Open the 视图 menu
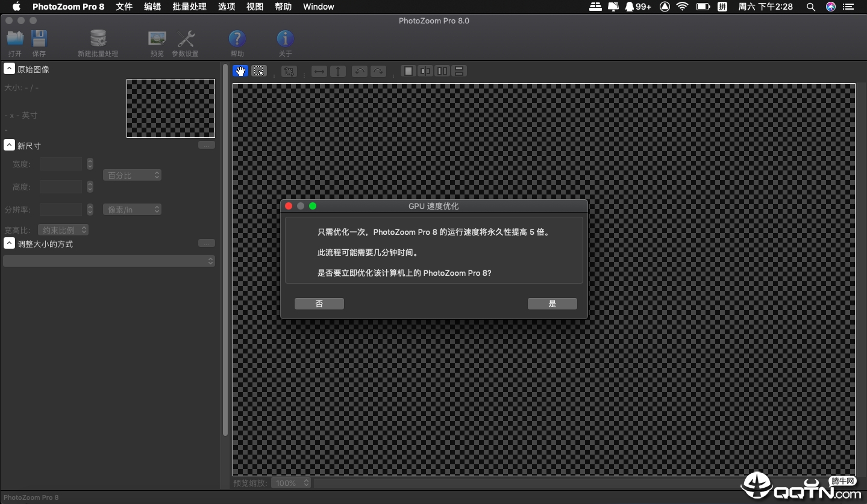Viewport: 867px width, 504px height. pyautogui.click(x=255, y=7)
